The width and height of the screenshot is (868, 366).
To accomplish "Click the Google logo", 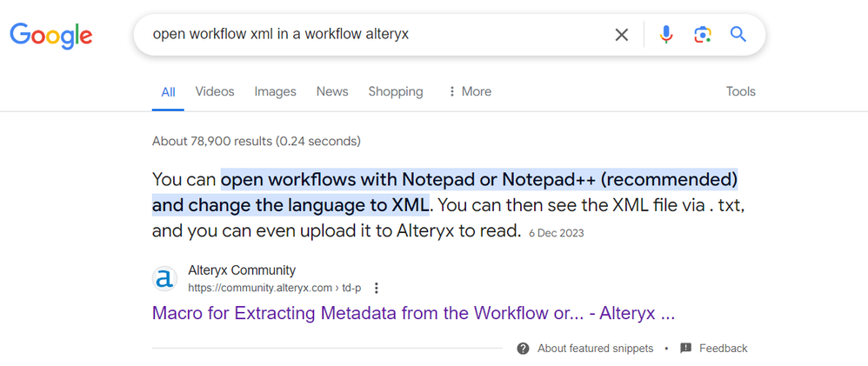I will coord(51,36).
